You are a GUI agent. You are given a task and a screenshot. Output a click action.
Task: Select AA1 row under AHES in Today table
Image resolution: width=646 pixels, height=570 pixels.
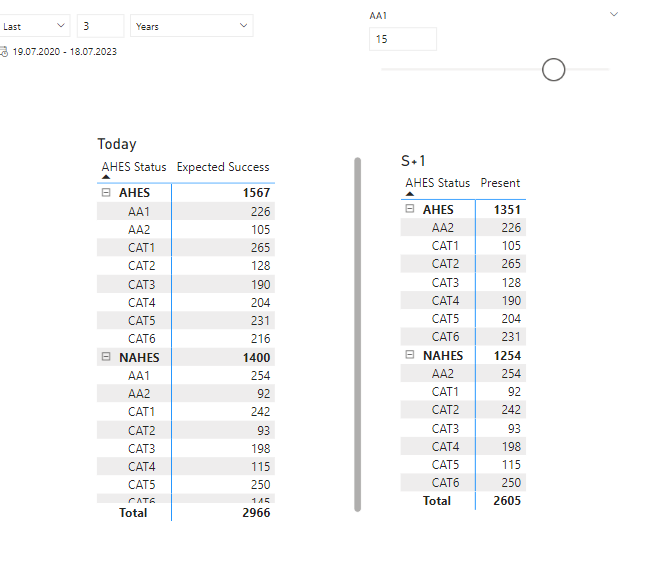(x=186, y=211)
